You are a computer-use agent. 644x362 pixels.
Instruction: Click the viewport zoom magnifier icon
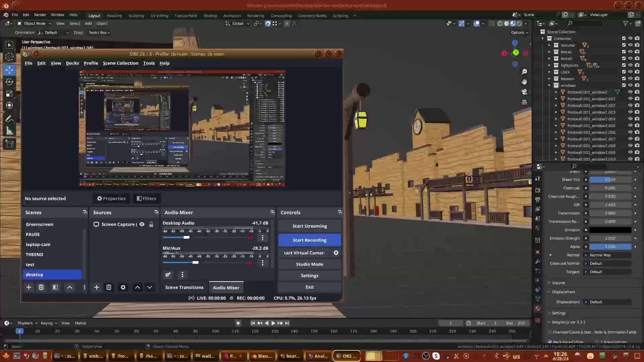[x=524, y=72]
